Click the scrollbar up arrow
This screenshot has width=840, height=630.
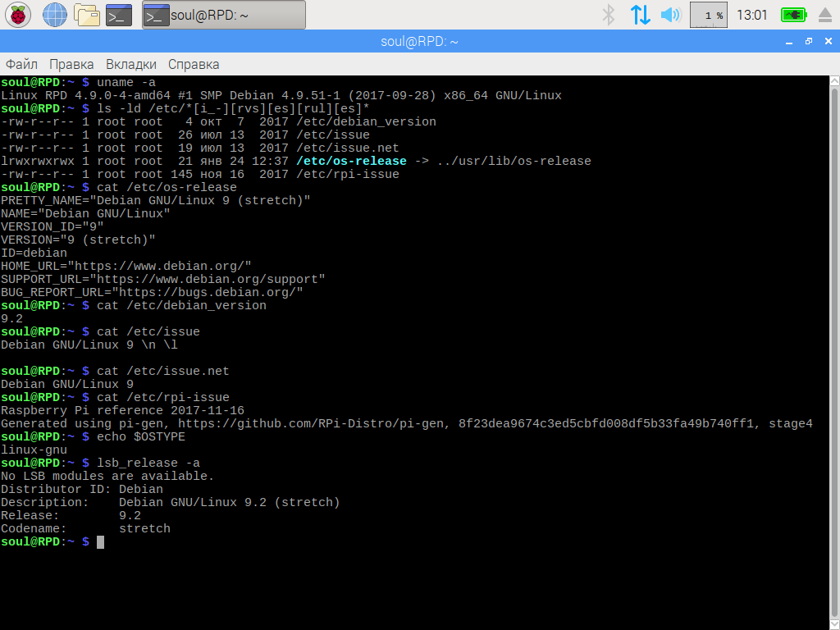[x=834, y=81]
